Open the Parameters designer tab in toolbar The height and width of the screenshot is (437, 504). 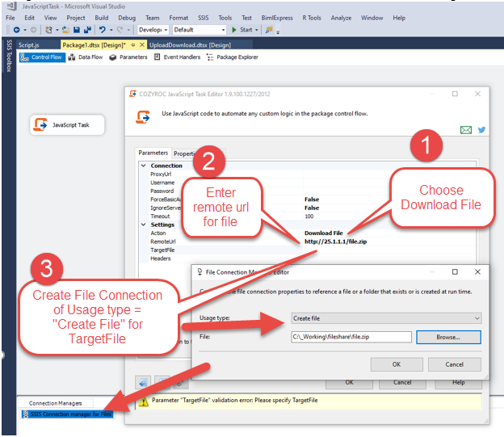(128, 57)
